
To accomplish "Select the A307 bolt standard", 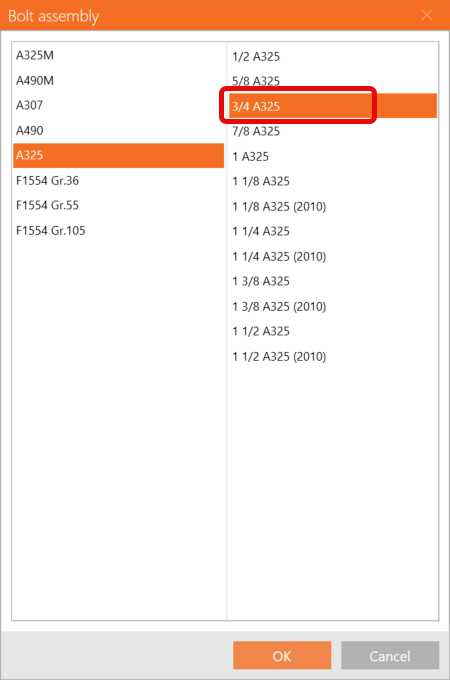I will click(118, 105).
